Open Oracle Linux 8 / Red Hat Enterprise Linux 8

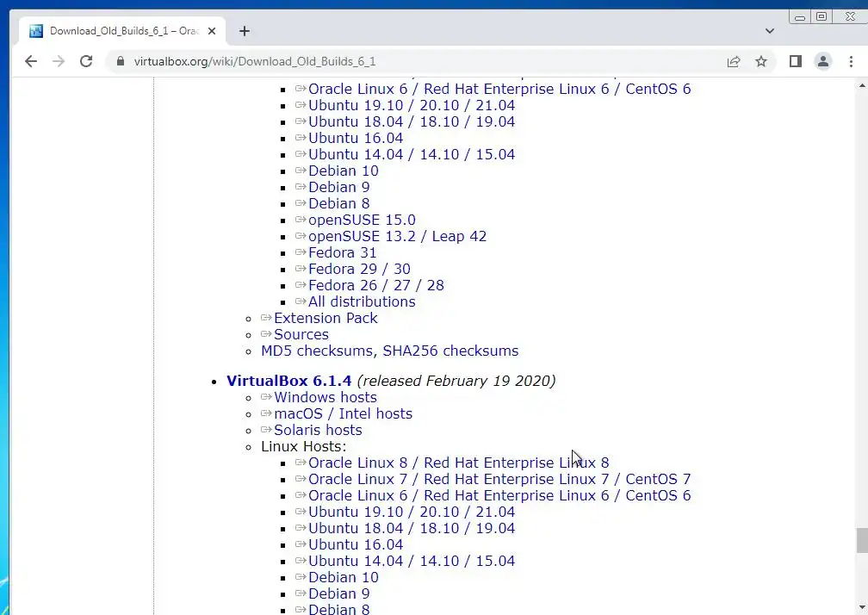pos(458,463)
